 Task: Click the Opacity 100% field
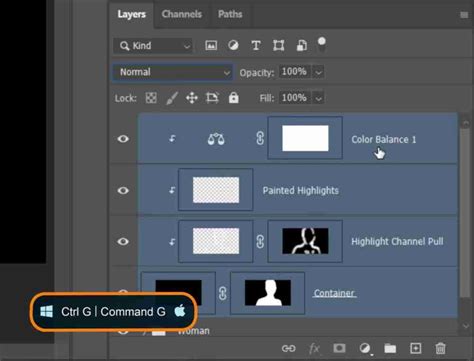(x=294, y=72)
